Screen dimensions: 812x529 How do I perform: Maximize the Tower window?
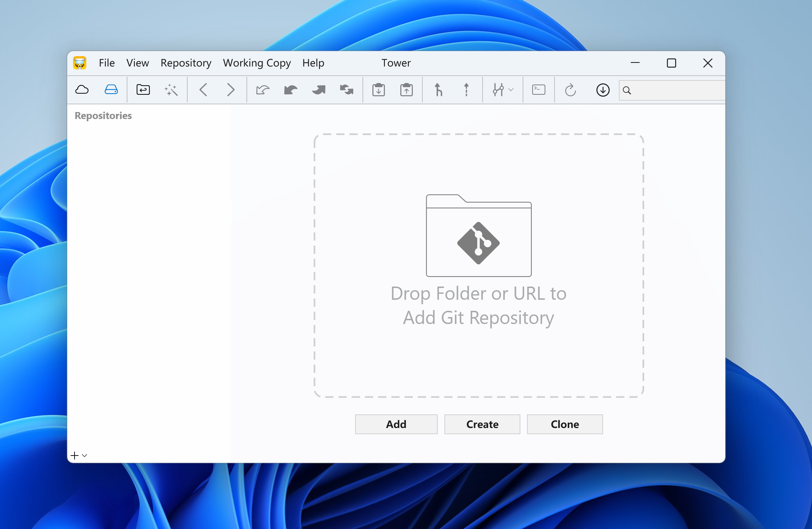(671, 63)
